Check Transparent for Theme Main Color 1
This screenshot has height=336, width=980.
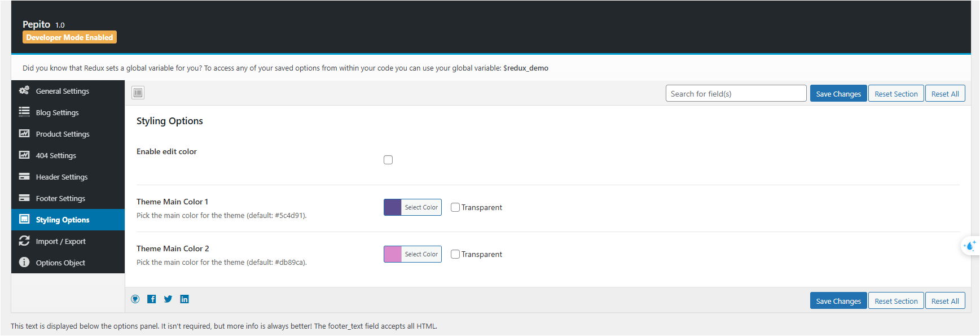(455, 207)
